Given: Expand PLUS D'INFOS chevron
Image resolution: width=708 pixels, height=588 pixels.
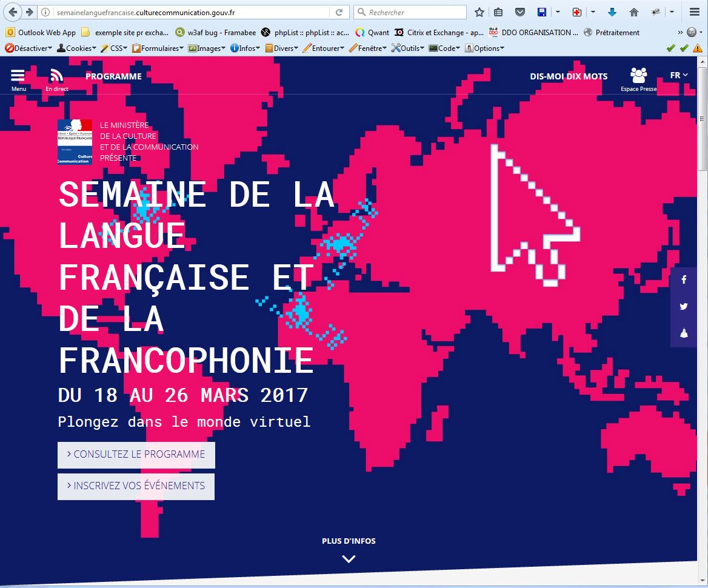Looking at the screenshot, I should [349, 559].
